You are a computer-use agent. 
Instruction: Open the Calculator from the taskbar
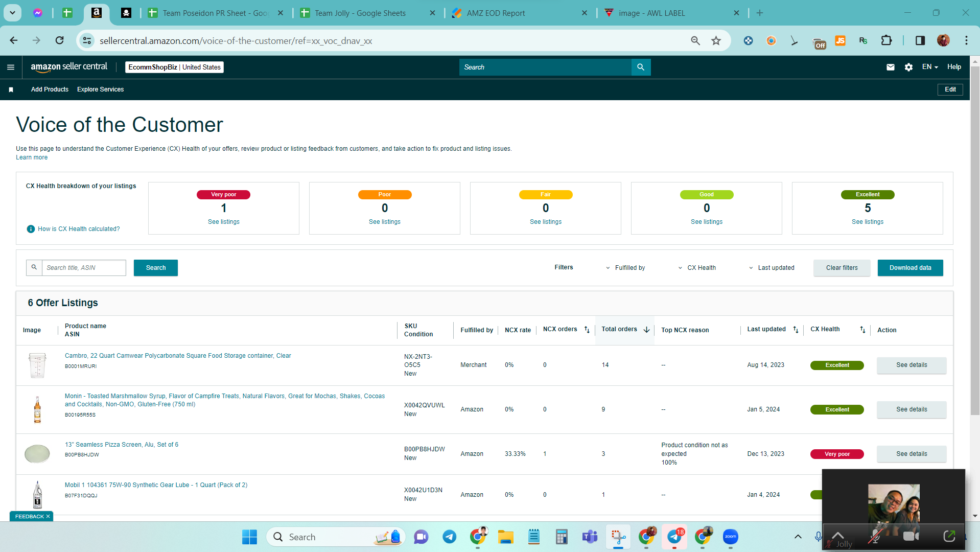562,537
